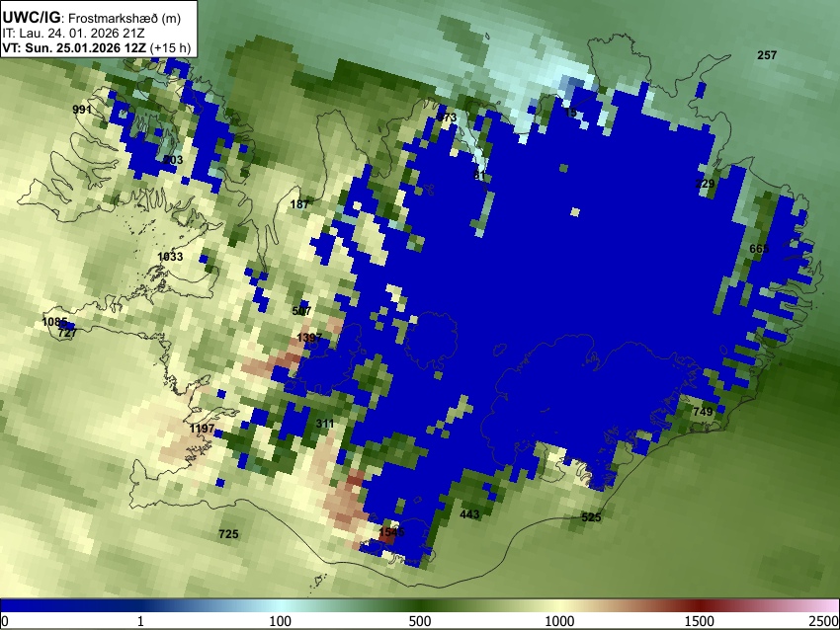Click the 1500 tick on the color scale
The width and height of the screenshot is (840, 630).
700,621
